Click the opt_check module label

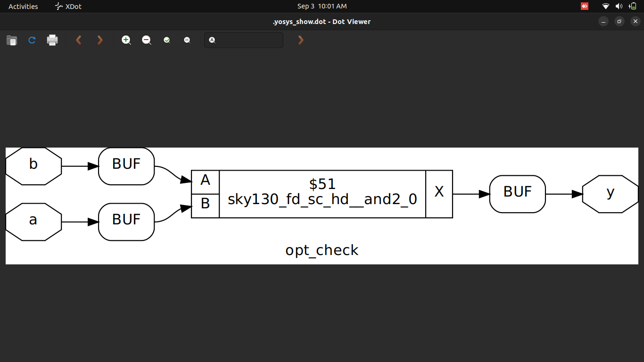[322, 250]
